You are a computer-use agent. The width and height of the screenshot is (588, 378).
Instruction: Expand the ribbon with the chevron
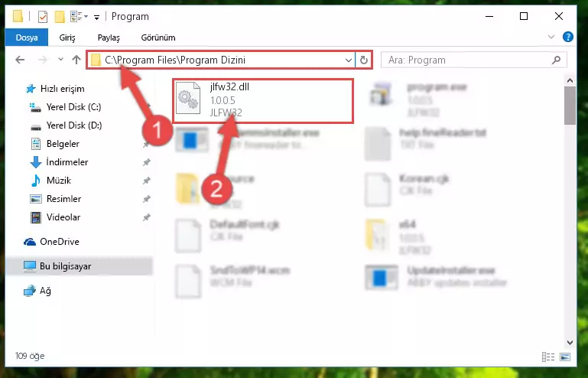pyautogui.click(x=551, y=37)
